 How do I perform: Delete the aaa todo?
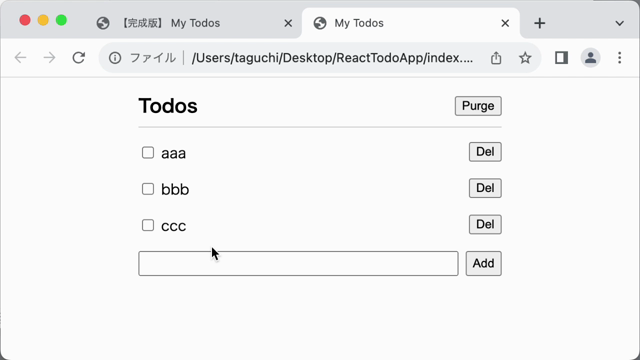pyautogui.click(x=485, y=152)
